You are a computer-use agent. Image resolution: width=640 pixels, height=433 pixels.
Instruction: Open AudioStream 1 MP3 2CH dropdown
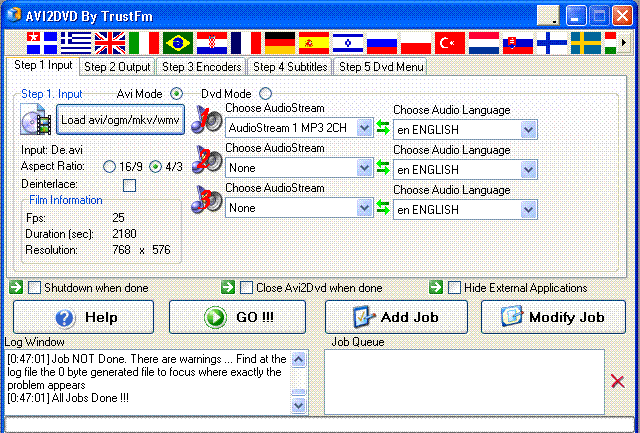click(299, 128)
